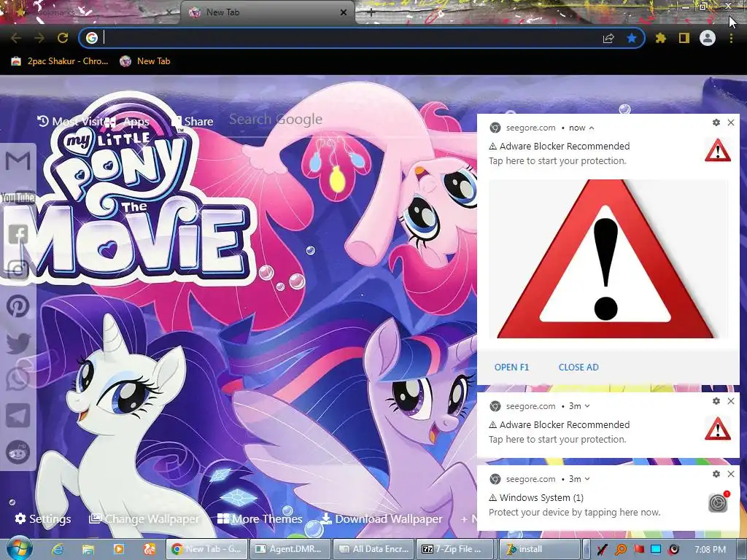
Task: Switch to the Agent.DMR taskbar window
Action: click(x=290, y=549)
